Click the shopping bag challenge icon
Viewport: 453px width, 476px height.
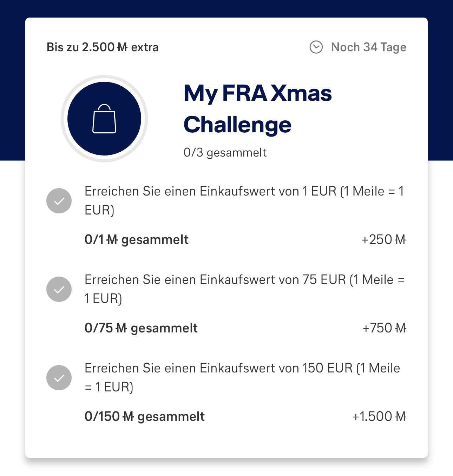[104, 119]
